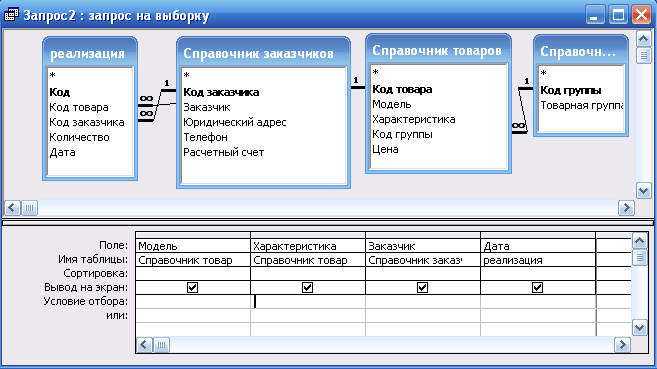
Task: Click up arrow of design grid vertical scrollbar
Action: (640, 240)
